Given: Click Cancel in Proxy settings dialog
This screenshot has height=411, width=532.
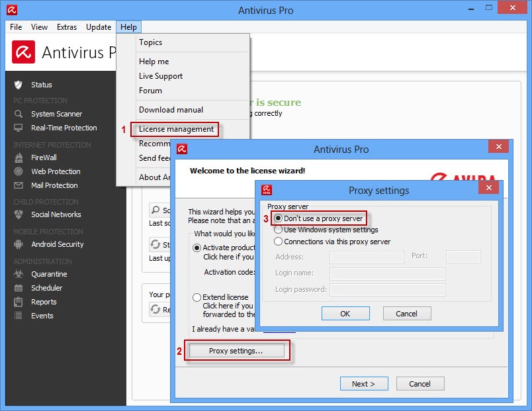Looking at the screenshot, I should pyautogui.click(x=407, y=314).
